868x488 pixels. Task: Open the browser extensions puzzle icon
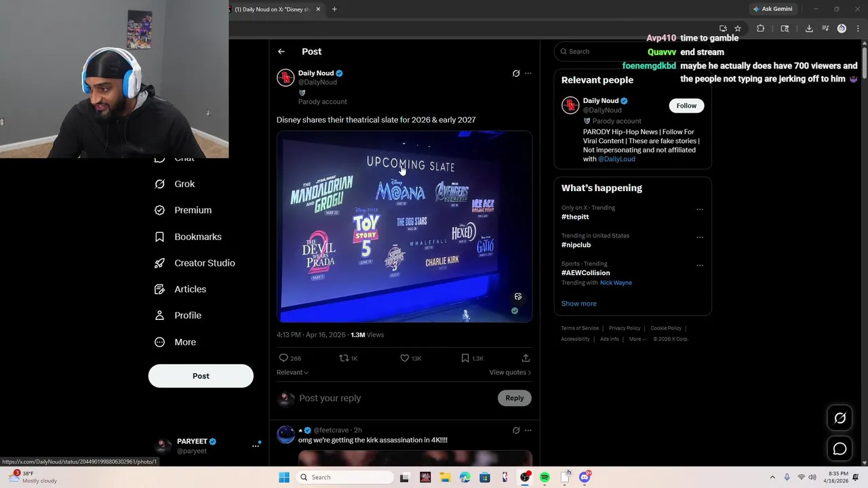point(760,28)
